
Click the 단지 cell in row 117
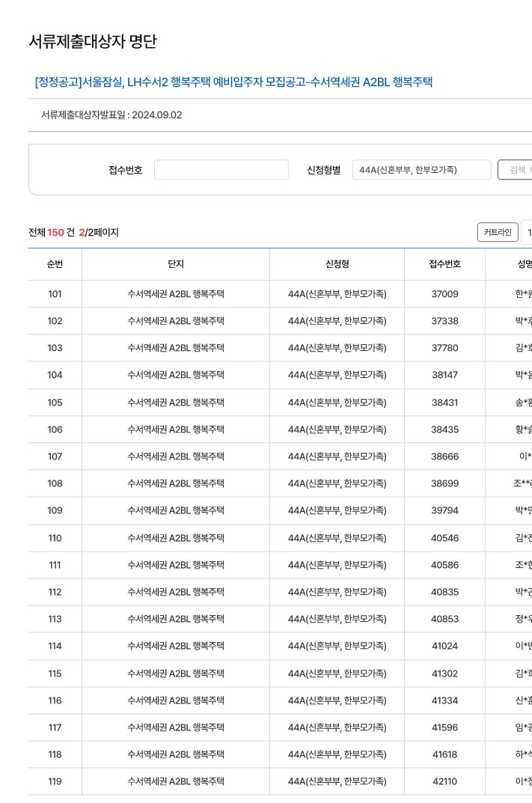tap(176, 727)
